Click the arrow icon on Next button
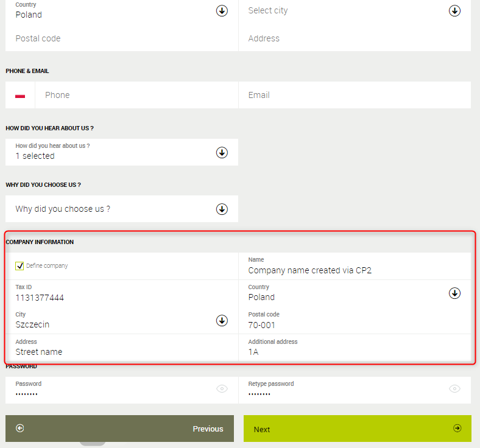Viewport: 480px width, 448px height. pos(457,429)
